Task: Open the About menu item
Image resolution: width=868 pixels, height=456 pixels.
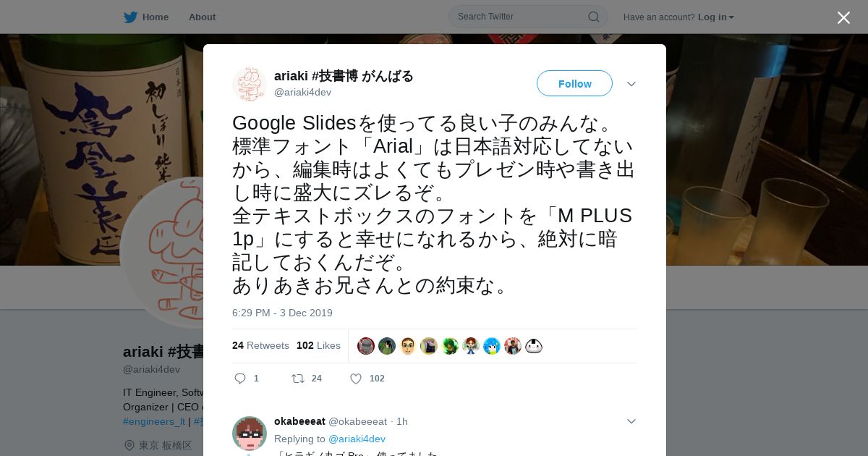Action: pos(202,17)
